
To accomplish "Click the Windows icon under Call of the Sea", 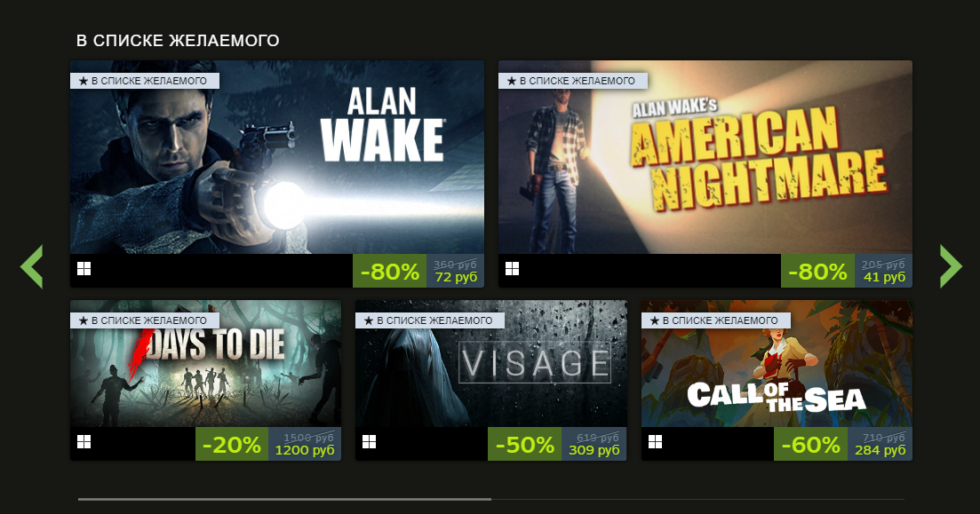I will [x=655, y=441].
